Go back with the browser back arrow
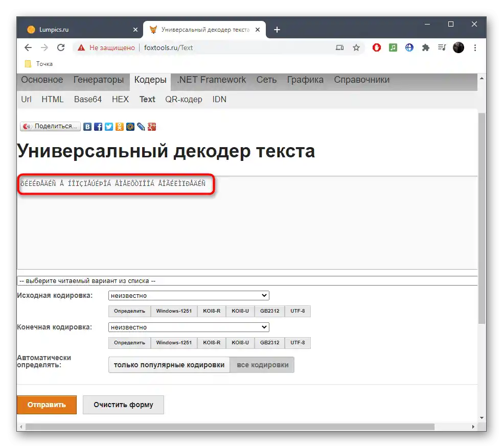Viewport: 503px width, 448px height. 28,48
